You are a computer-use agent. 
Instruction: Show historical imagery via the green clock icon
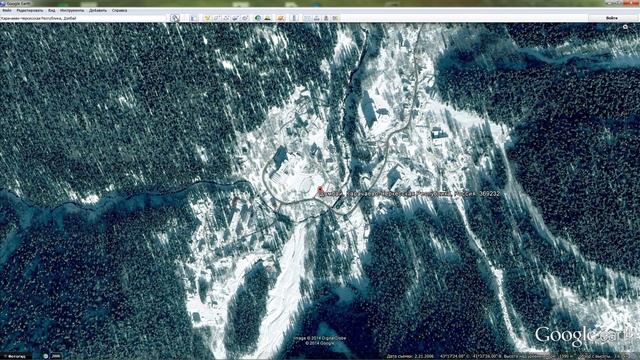click(x=258, y=18)
